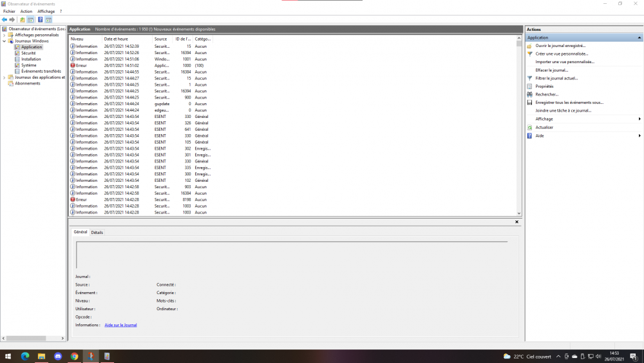This screenshot has width=644, height=363.
Task: Click the Aide sur le journal link
Action: [x=121, y=325]
